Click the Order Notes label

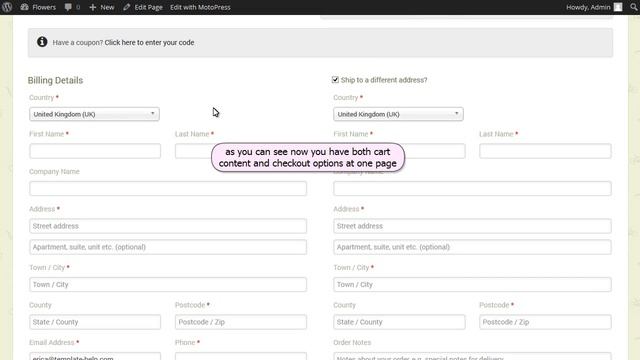[352, 342]
